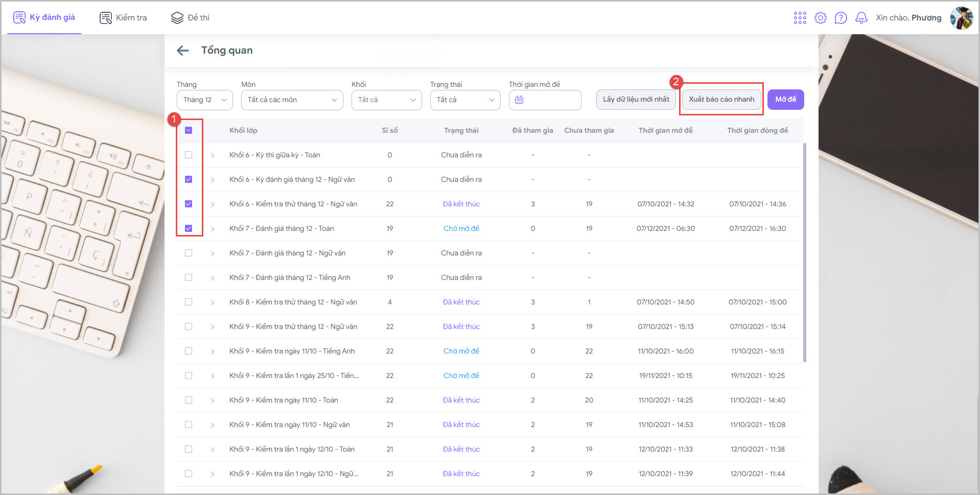Toggle the select-all header checkbox
Screen dimensions: 980x495
pos(189,130)
